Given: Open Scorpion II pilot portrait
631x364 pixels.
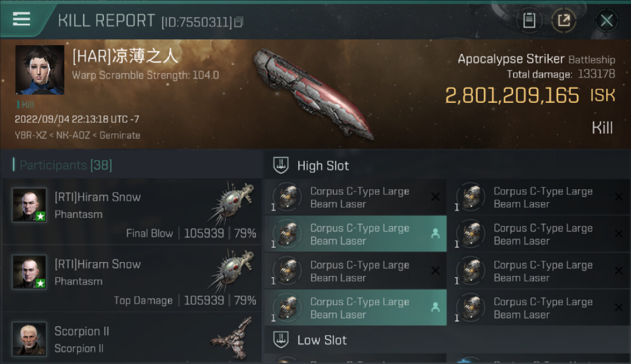Looking at the screenshot, I should point(30,339).
